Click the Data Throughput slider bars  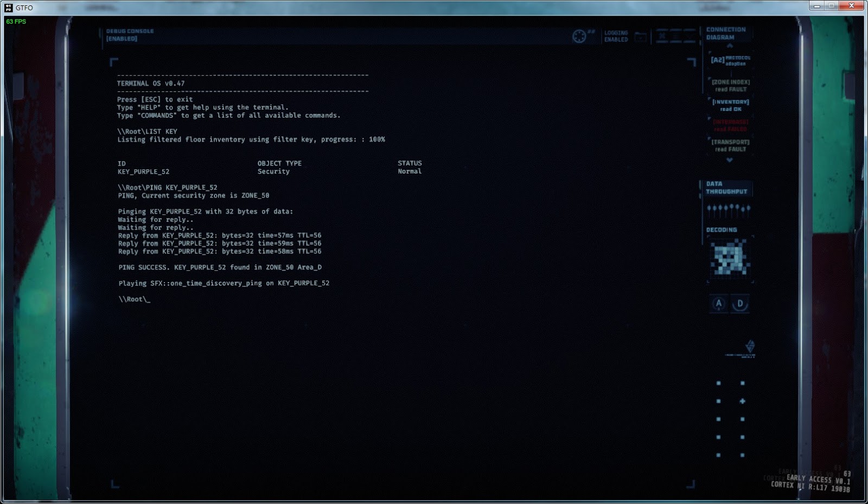click(x=729, y=209)
